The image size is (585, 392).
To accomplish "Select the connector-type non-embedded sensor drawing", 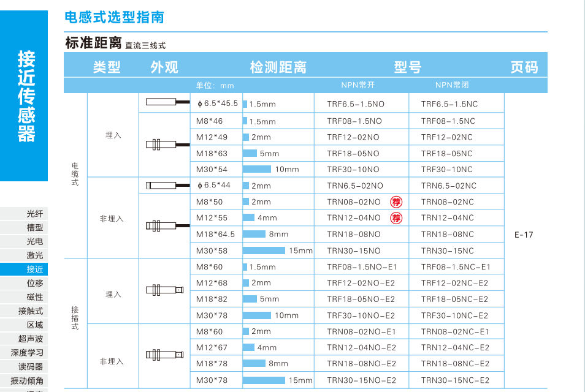I will click(164, 355).
